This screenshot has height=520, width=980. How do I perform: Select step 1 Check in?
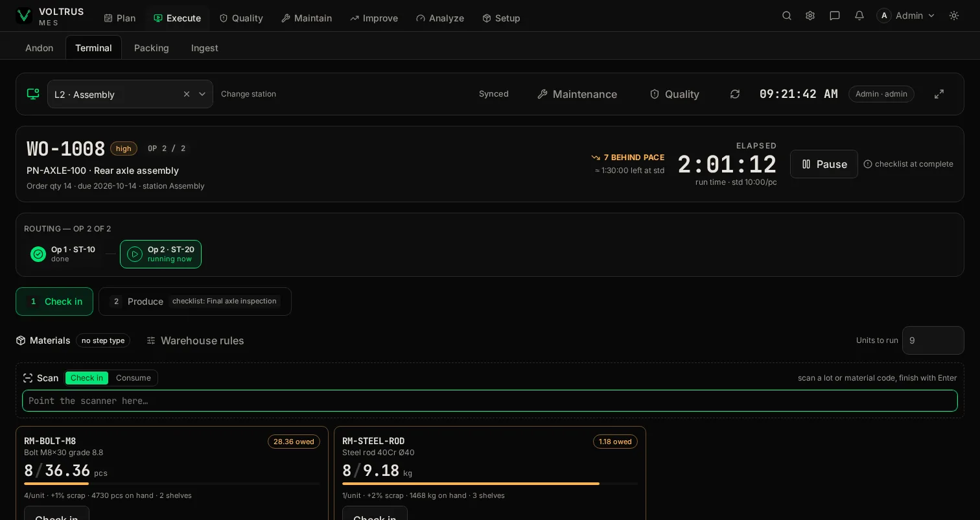54,301
